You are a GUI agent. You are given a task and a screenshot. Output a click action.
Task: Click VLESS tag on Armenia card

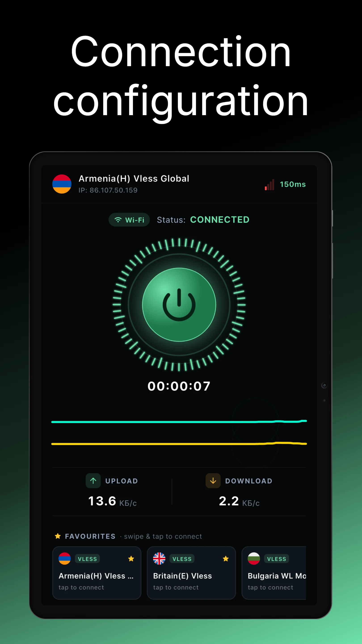coord(87,559)
